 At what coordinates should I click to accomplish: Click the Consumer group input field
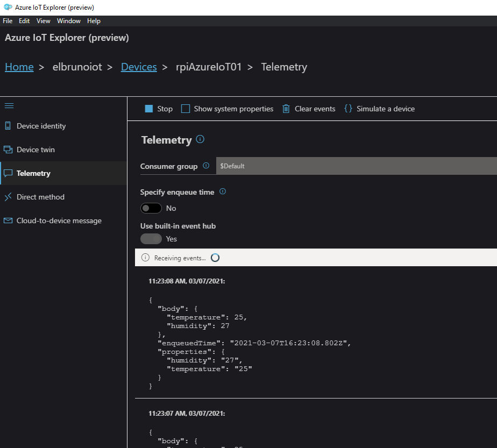click(x=355, y=166)
